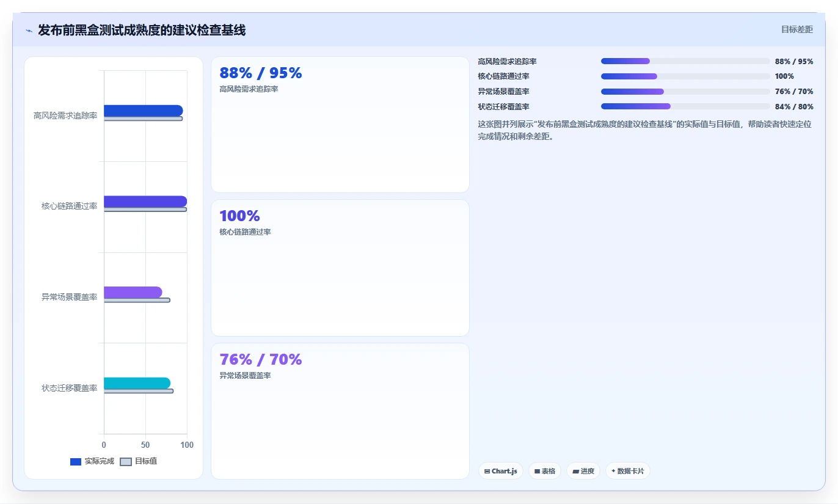Image resolution: width=838 pixels, height=504 pixels.
Task: Click the indigo 核心链路通过率 actual bar in chart
Action: pos(145,202)
